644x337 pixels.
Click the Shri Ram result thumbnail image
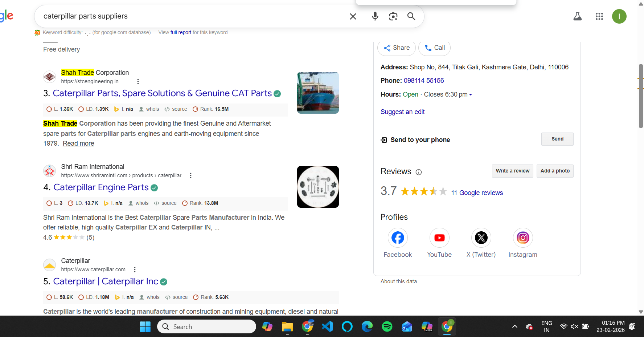(x=318, y=187)
